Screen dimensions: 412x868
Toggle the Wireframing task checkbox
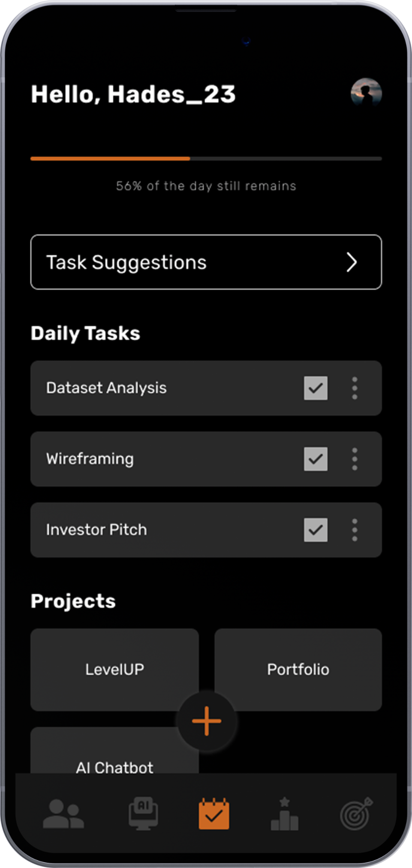[x=316, y=459]
